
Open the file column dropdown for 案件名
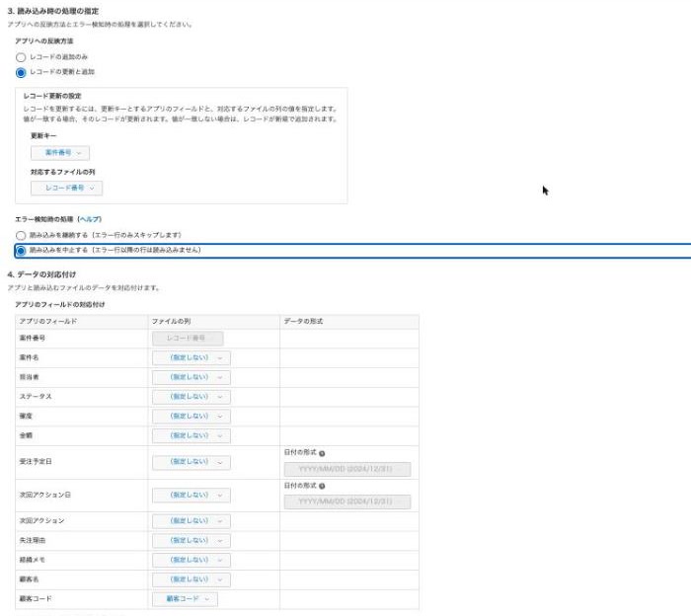pyautogui.click(x=192, y=357)
